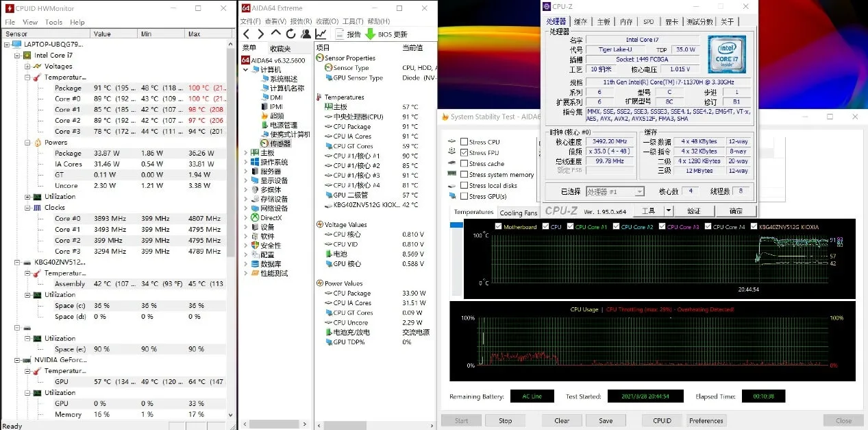Switch to the 收藏夹 tab in AIDA64

tap(280, 48)
